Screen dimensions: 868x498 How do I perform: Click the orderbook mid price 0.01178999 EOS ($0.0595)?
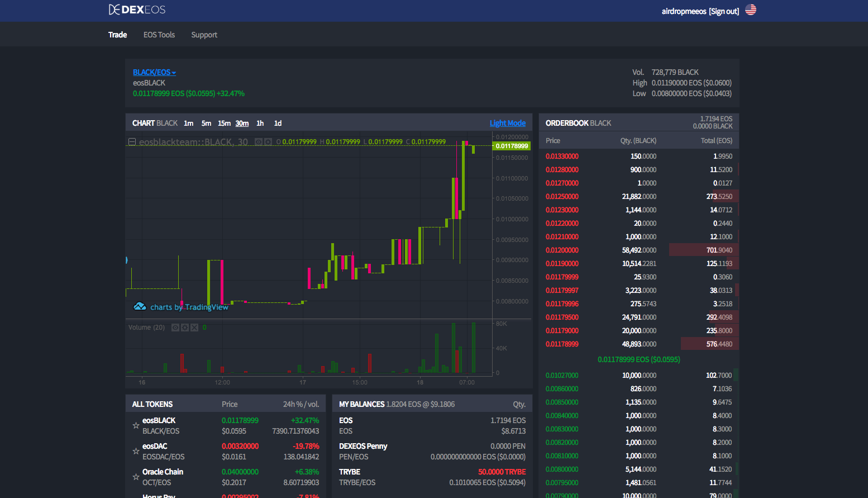[639, 359]
